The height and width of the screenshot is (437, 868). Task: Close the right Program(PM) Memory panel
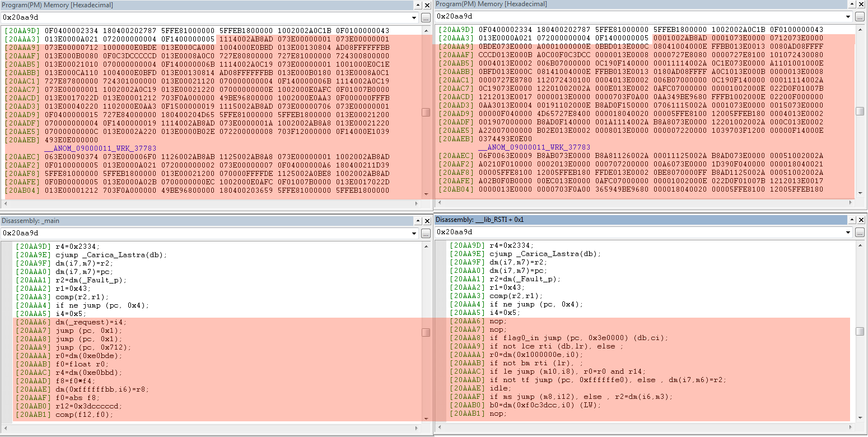861,4
